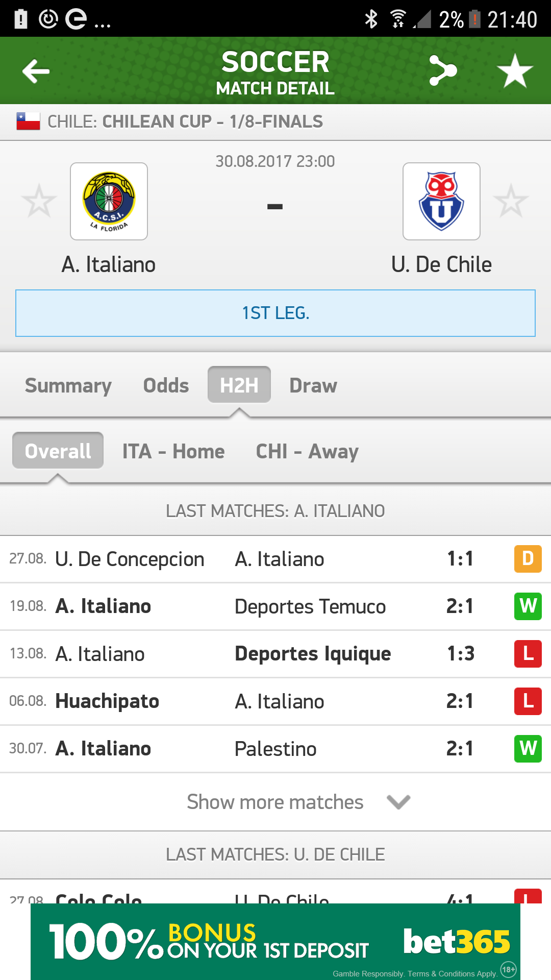Open the share icon in header
The height and width of the screenshot is (980, 551).
click(442, 70)
